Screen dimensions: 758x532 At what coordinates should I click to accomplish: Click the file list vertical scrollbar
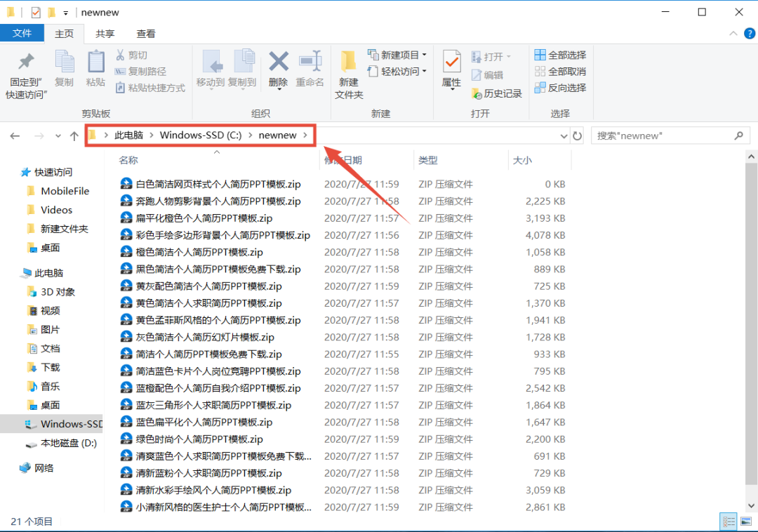(751, 324)
